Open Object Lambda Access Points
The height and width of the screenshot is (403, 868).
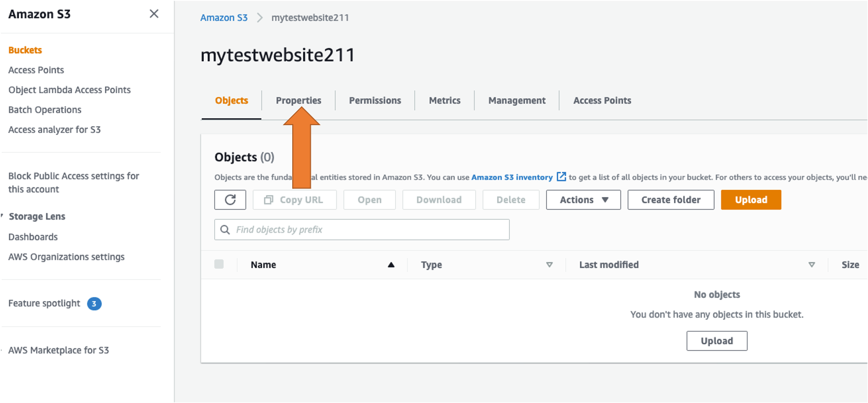[x=69, y=90]
